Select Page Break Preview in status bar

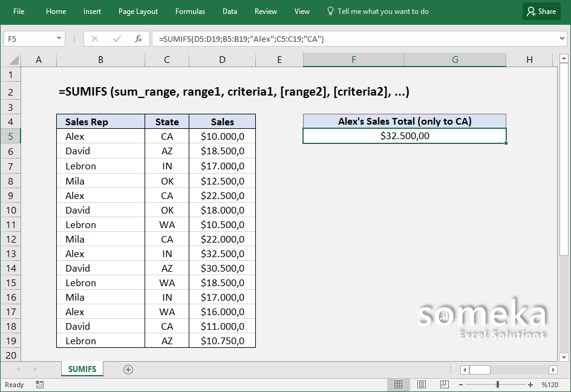tap(445, 385)
